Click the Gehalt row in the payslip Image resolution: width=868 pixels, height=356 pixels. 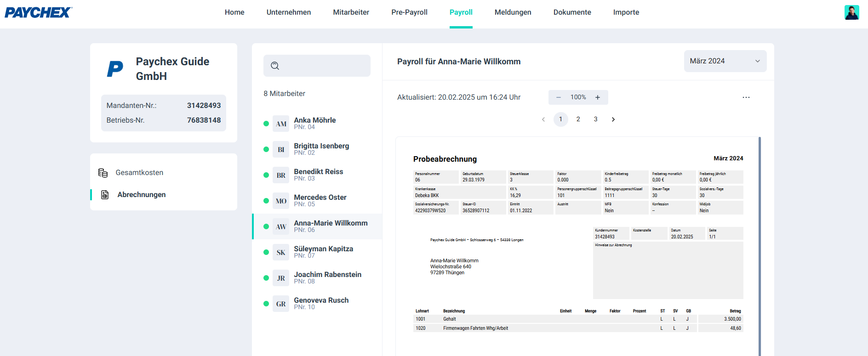(x=578, y=319)
